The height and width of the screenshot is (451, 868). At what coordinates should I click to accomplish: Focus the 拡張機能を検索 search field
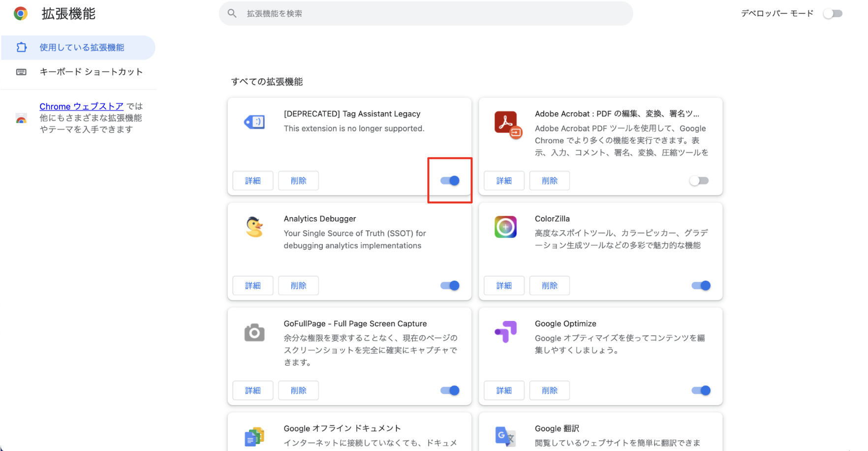[426, 13]
